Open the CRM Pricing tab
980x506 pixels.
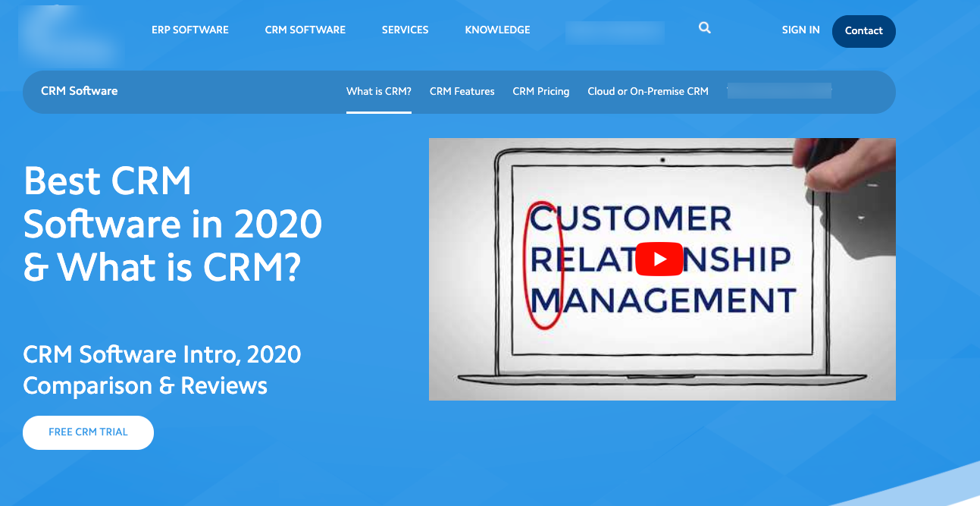541,92
